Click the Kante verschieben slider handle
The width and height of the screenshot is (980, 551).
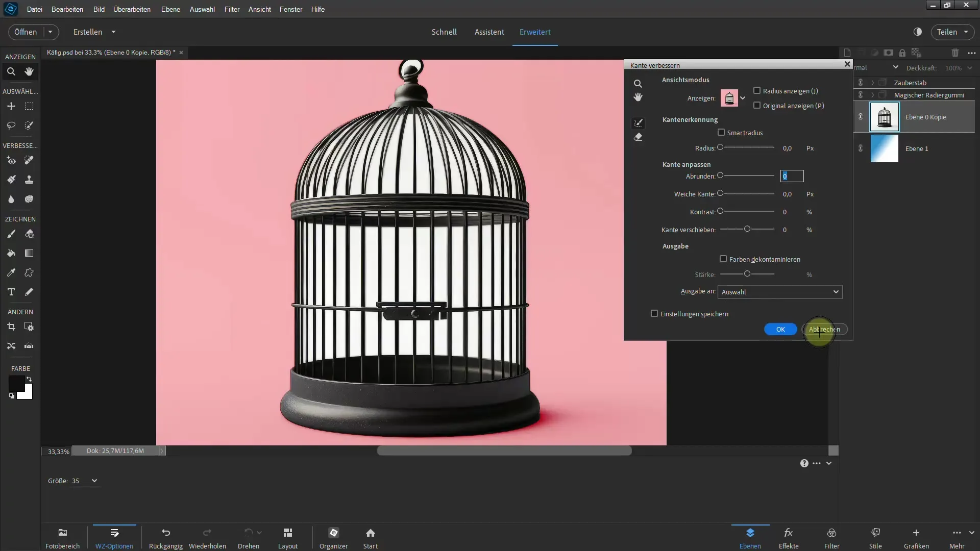(x=747, y=229)
